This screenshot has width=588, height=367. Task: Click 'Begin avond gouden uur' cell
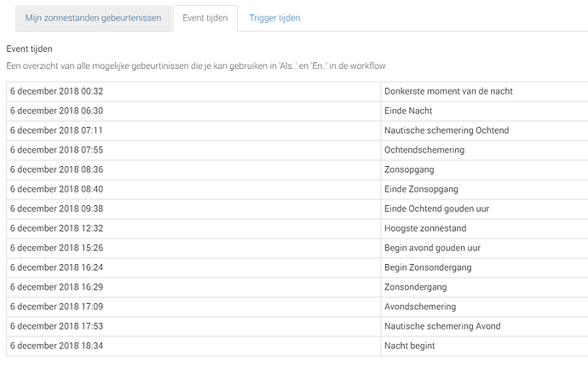[433, 248]
